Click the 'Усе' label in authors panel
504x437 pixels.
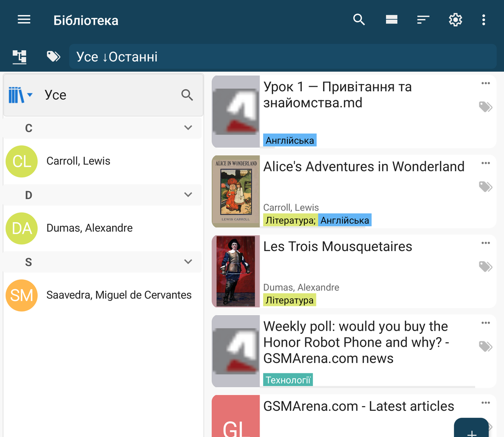[x=55, y=95]
